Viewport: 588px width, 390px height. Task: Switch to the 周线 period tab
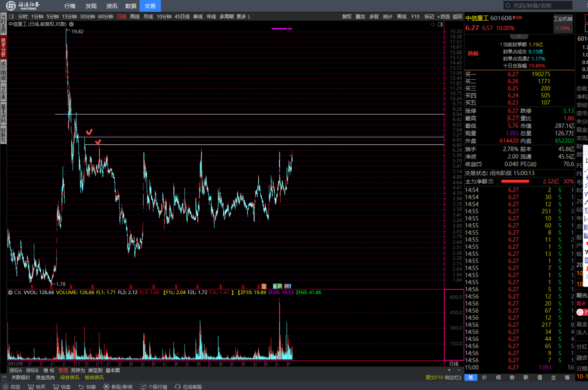point(135,17)
